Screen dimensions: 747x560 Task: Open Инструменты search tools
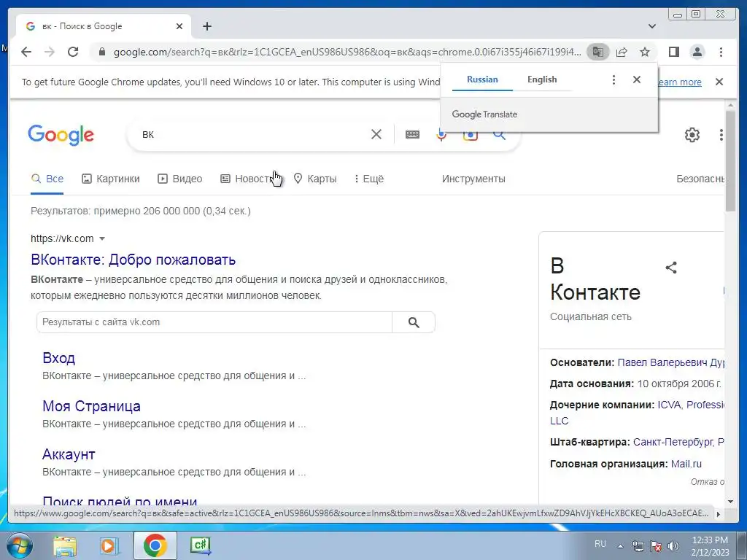coord(473,179)
